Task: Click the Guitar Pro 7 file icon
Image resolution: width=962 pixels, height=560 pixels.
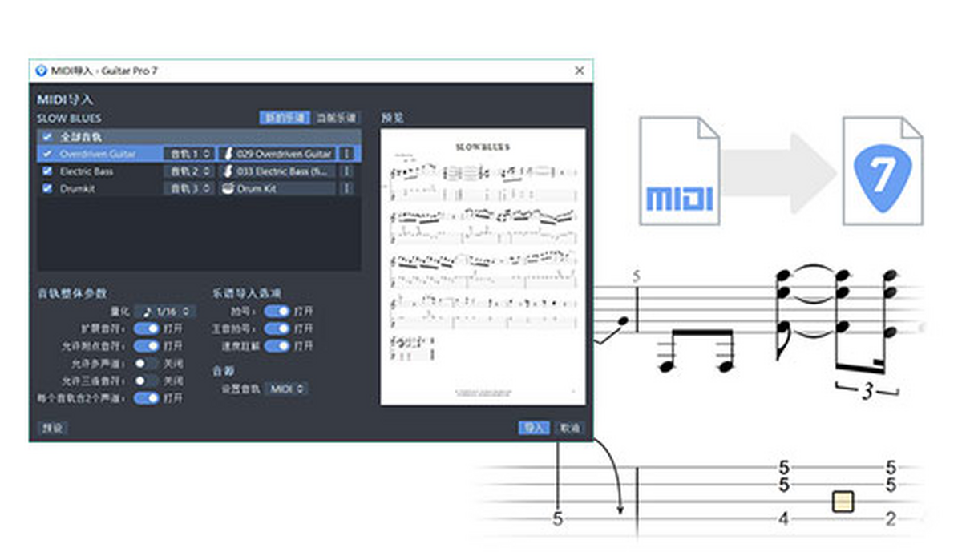Action: click(882, 171)
